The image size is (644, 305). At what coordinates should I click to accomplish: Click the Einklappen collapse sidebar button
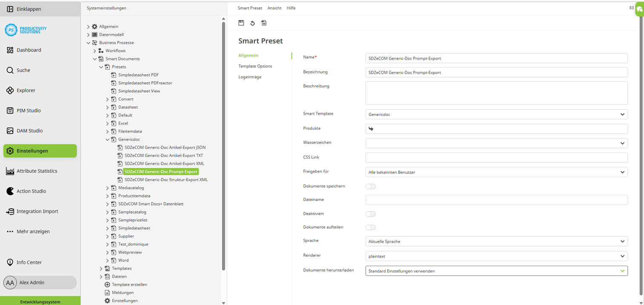click(40, 9)
